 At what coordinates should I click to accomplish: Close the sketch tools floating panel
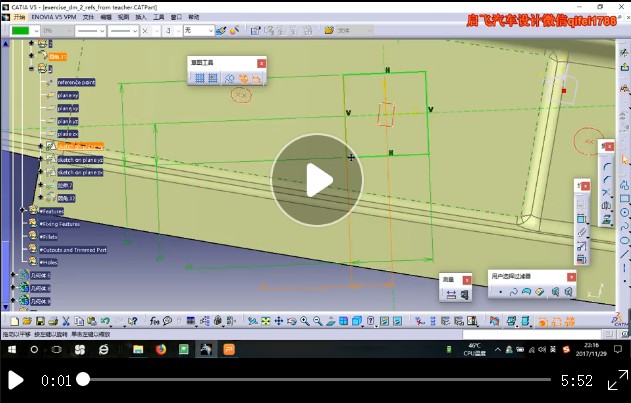(261, 63)
